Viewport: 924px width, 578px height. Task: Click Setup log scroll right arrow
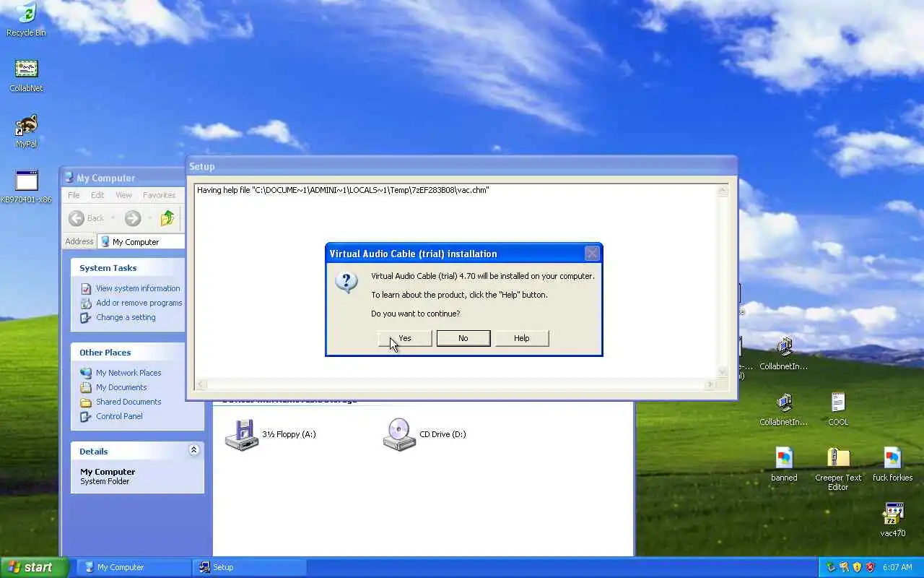pos(711,385)
